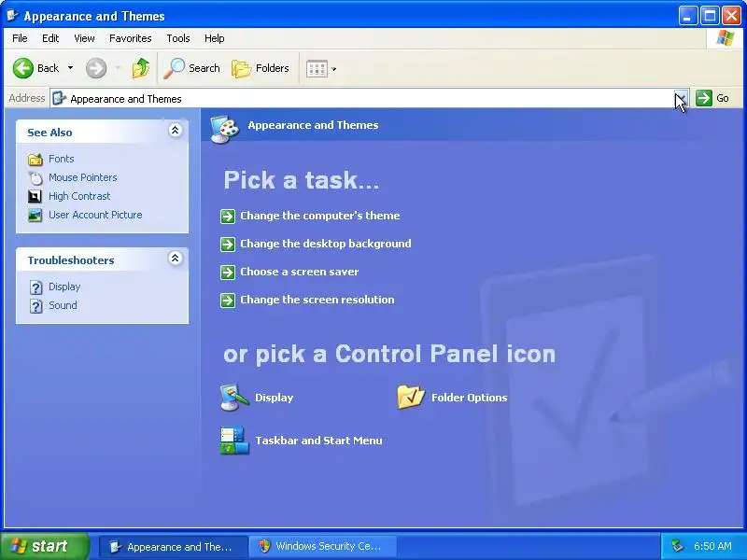
Task: Click the Views grid icon
Action: (317, 69)
